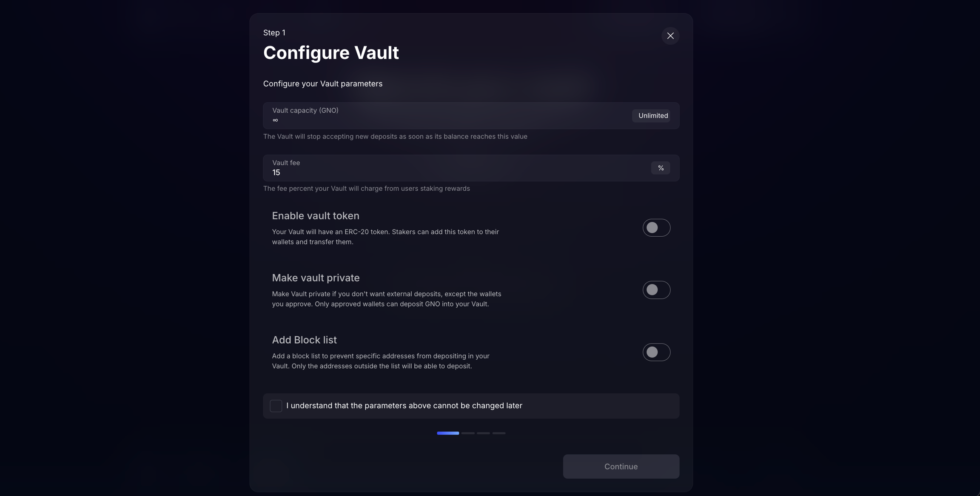Turn on the Enable vault token switch

656,228
